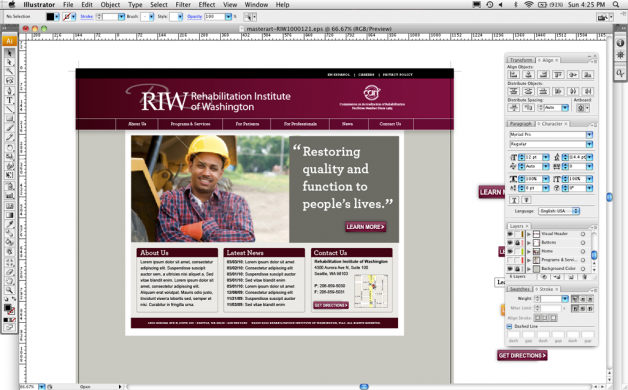Click the About Us nav item in artwork
Viewport: 628px width, 390px height.
137,124
